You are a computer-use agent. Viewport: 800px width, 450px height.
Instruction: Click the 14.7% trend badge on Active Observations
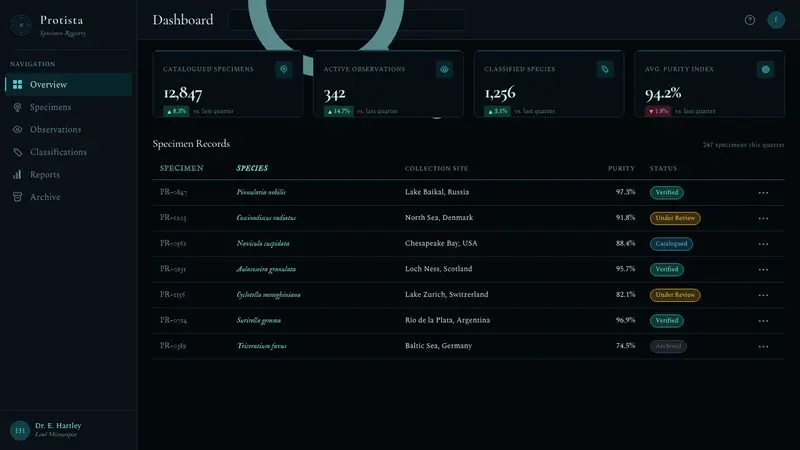click(x=338, y=111)
